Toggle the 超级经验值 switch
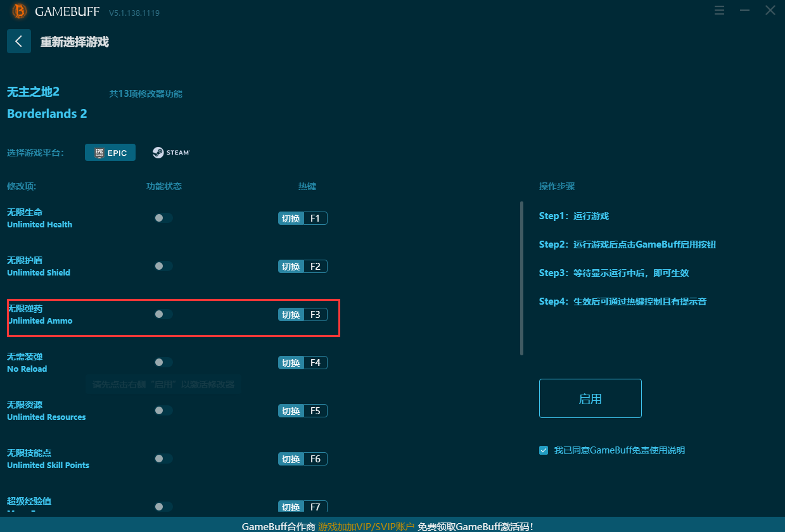 [163, 507]
